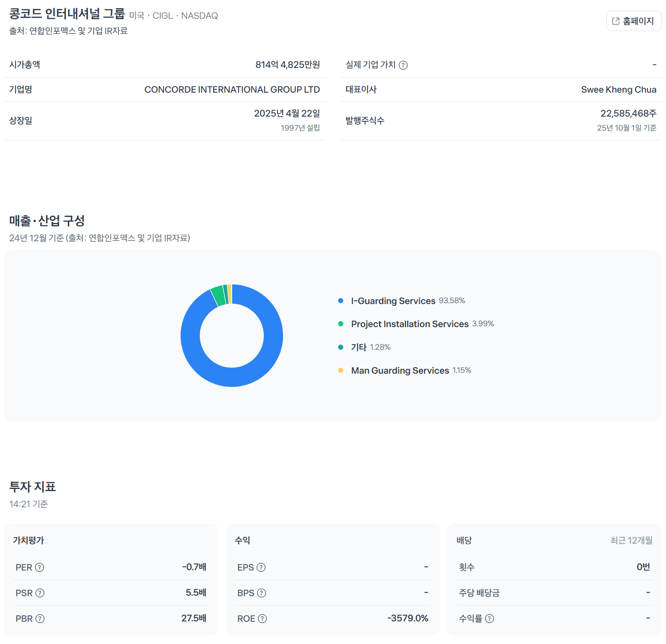
Task: Select Man Guarding Services legend label
Action: point(400,370)
